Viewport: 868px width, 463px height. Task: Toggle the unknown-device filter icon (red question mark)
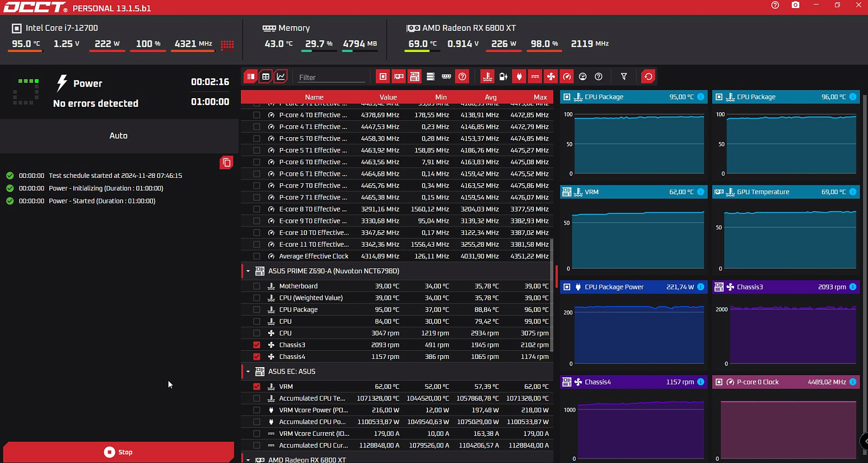[462, 76]
